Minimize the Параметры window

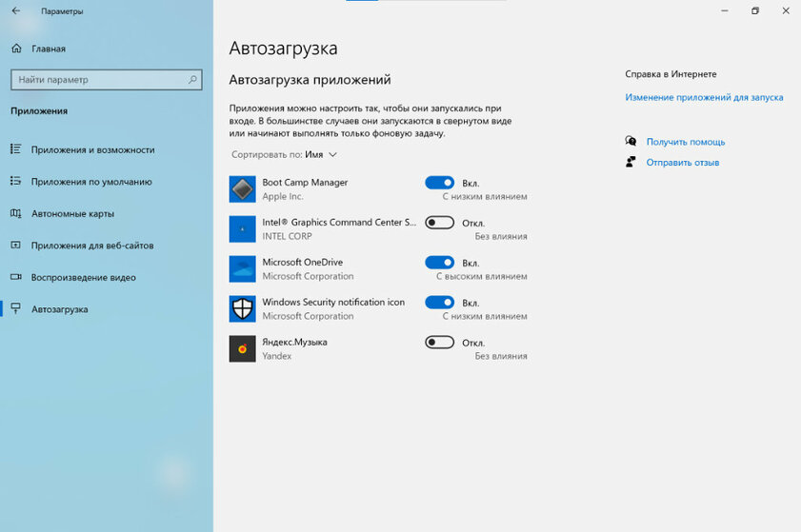725,10
